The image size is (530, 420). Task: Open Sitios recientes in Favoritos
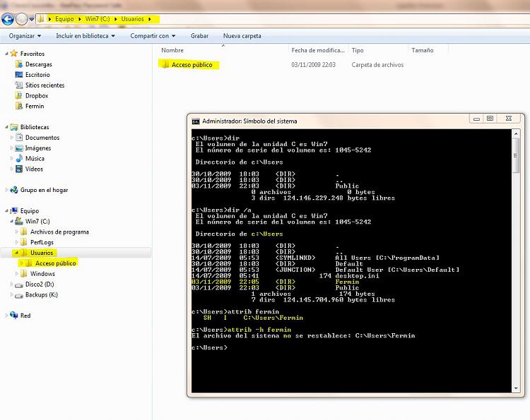(x=45, y=85)
